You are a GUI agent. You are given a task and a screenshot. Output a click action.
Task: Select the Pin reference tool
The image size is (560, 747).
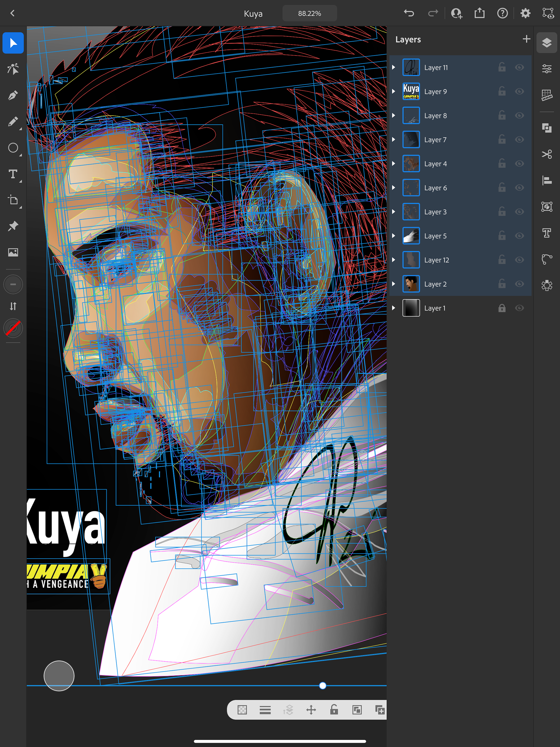pos(13,226)
